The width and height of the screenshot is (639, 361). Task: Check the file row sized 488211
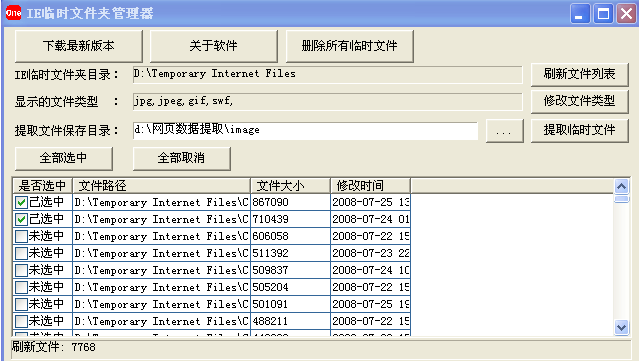pyautogui.click(x=21, y=321)
